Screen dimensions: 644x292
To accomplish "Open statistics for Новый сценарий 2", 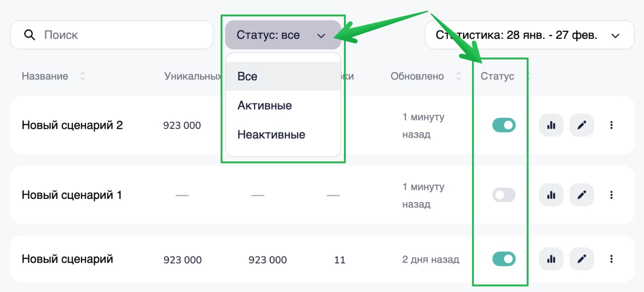I will pyautogui.click(x=551, y=125).
